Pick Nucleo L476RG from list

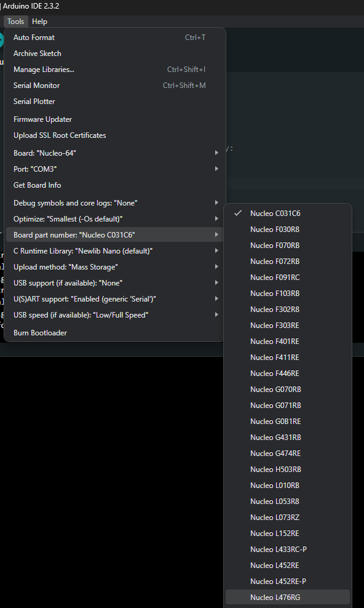click(x=287, y=597)
